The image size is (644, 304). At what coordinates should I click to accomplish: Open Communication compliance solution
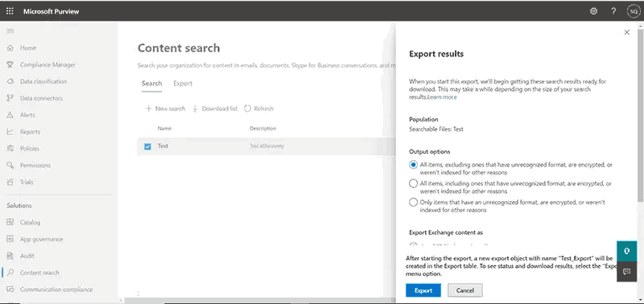(56, 290)
